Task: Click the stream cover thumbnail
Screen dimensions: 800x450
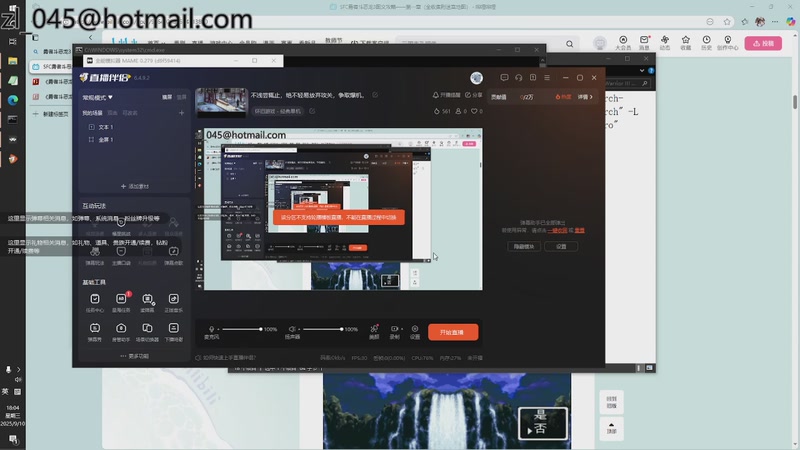Action: [221, 103]
